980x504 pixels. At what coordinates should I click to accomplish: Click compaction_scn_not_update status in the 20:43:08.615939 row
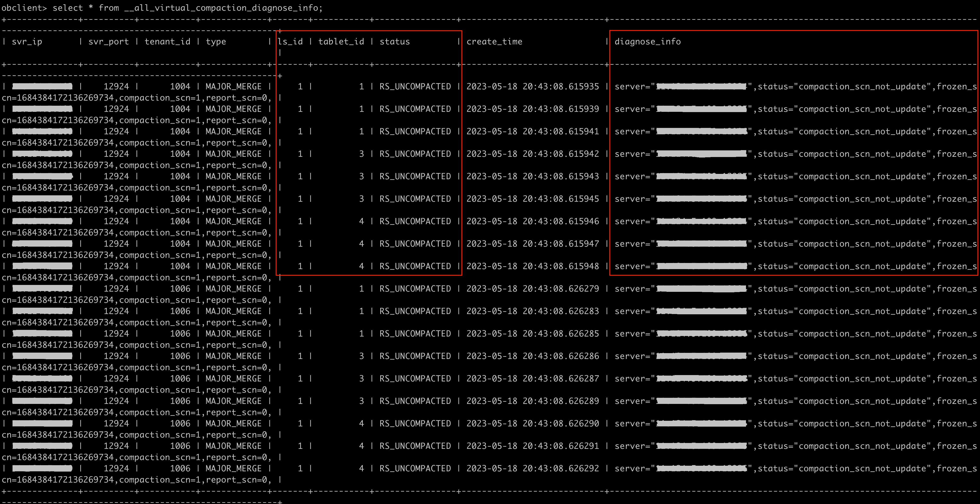[x=862, y=109]
